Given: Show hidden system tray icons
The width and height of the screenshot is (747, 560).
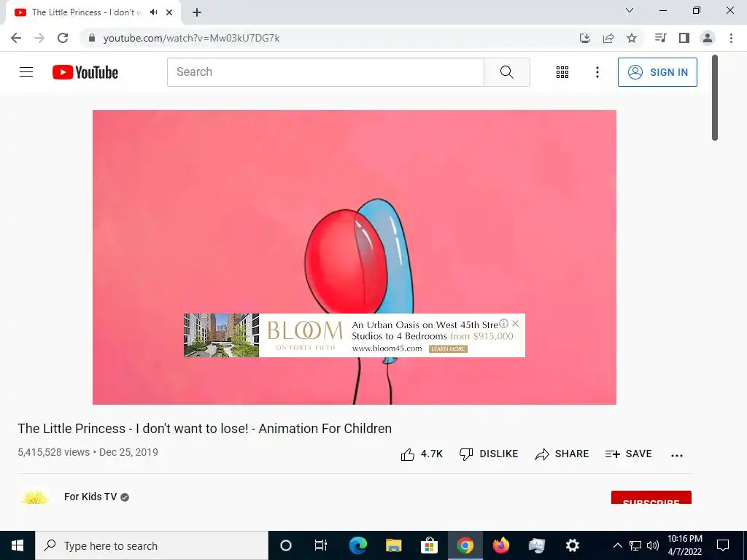Looking at the screenshot, I should tap(617, 545).
